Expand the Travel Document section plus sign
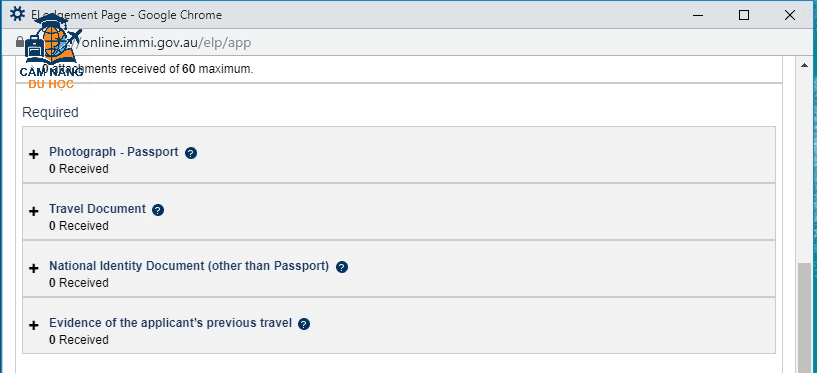 tap(34, 212)
